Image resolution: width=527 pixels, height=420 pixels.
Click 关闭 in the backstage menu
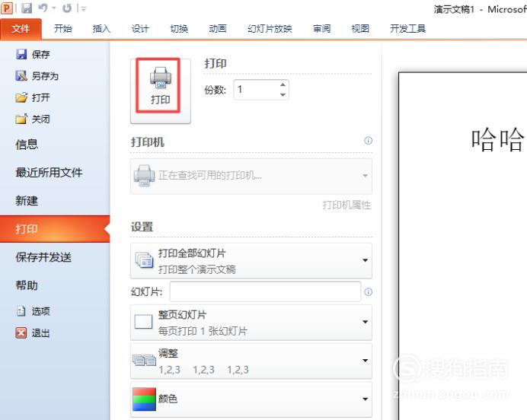coord(33,119)
